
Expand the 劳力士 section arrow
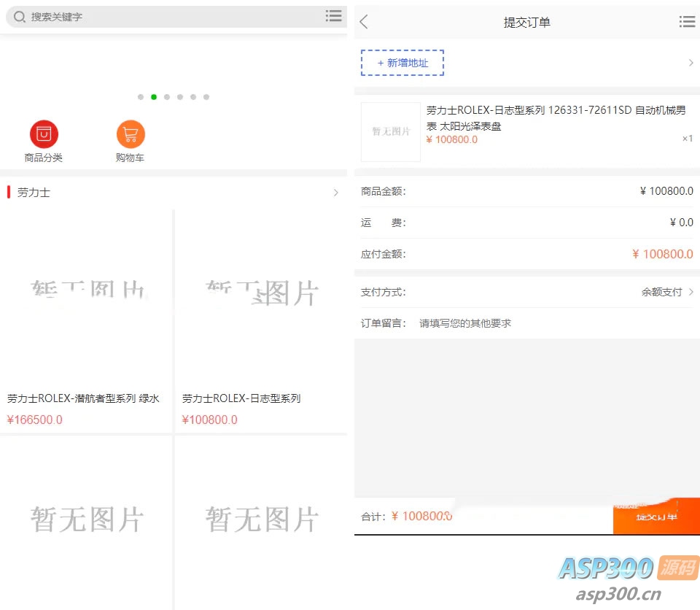(335, 193)
